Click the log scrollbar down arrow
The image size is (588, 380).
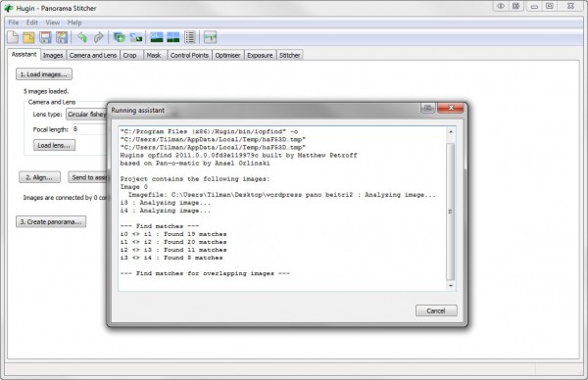coord(451,286)
